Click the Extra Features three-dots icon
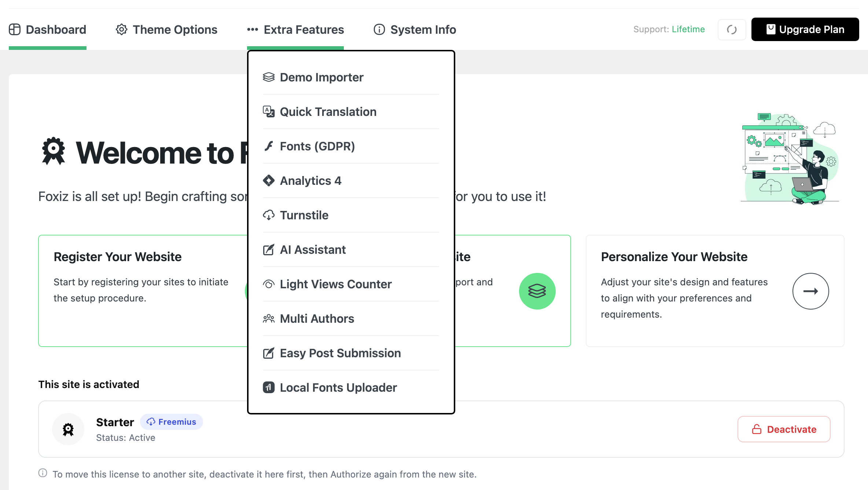Viewport: 868px width, 490px height. (253, 29)
